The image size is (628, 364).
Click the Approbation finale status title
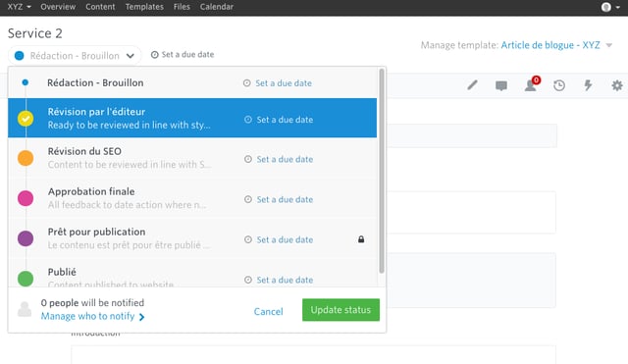point(91,191)
